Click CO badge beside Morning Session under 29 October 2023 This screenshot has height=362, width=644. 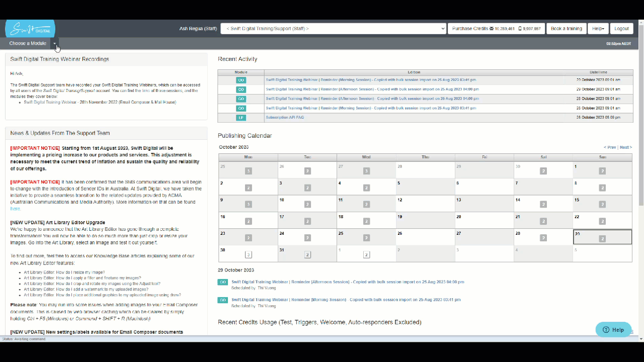click(x=223, y=300)
